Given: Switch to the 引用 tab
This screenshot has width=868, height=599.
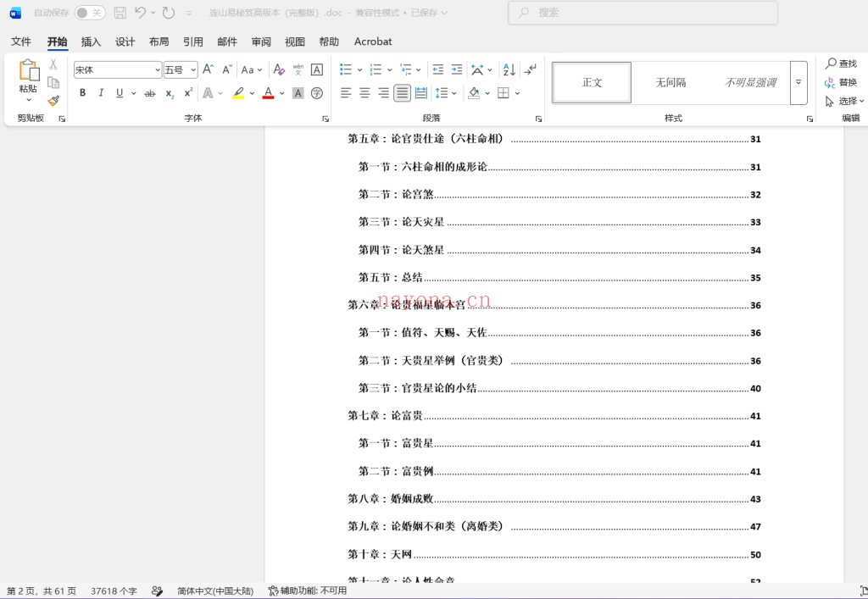Looking at the screenshot, I should 192,42.
